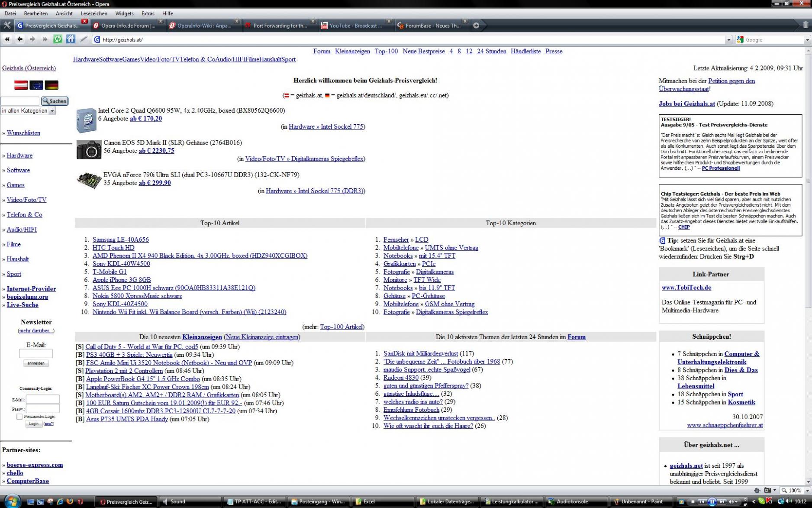Click the Rewind navigation button

coord(7,39)
